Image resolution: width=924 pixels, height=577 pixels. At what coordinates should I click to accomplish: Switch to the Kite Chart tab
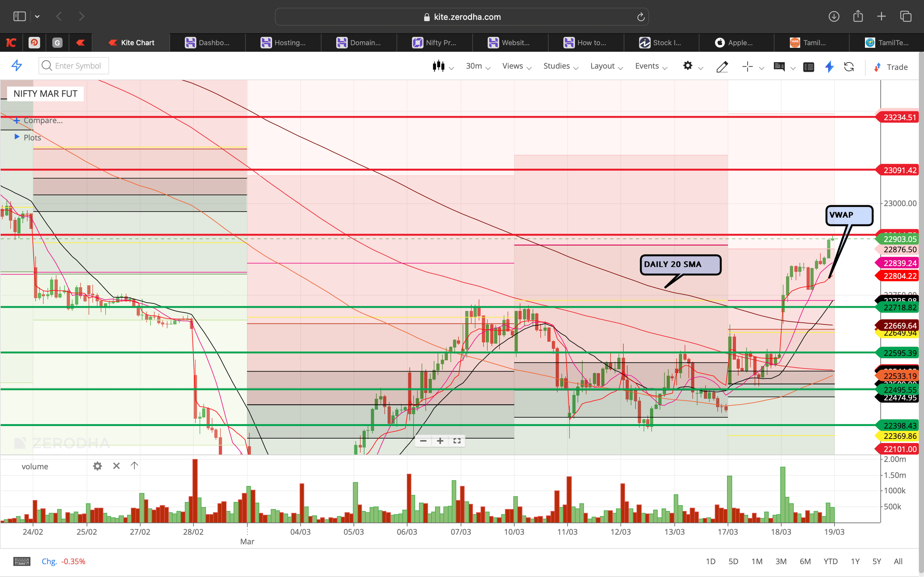click(x=131, y=42)
